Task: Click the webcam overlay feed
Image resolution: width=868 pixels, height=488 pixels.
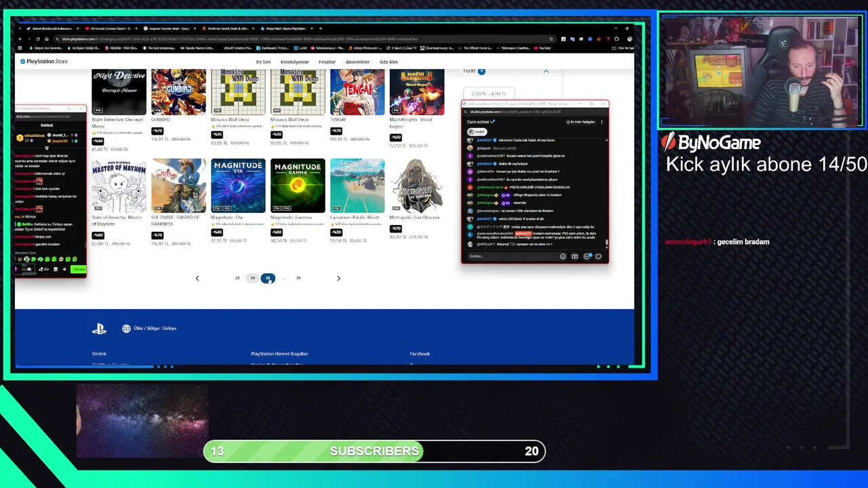Action: pos(761,70)
